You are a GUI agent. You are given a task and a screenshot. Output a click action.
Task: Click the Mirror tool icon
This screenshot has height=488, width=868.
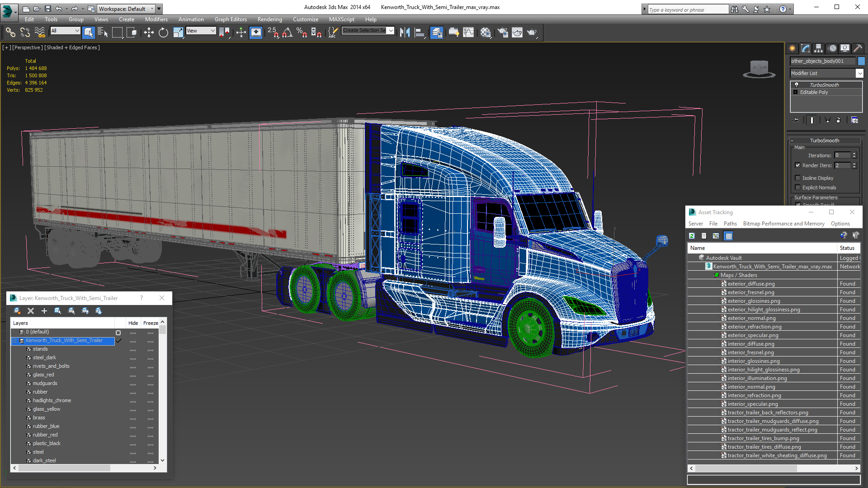click(x=405, y=32)
